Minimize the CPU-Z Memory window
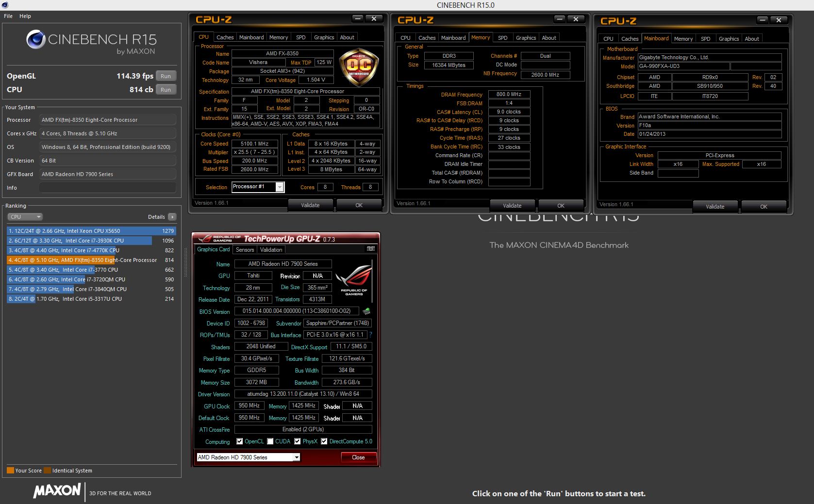 click(560, 19)
